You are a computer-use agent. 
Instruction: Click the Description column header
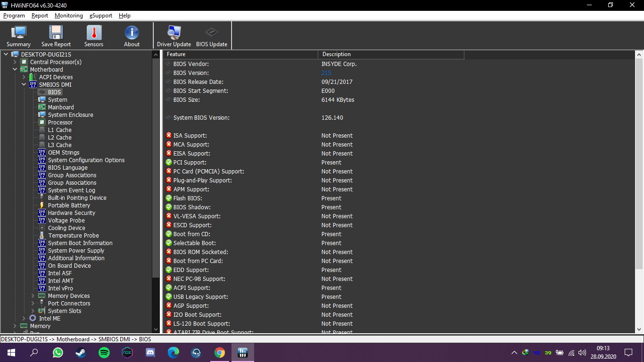tap(391, 54)
